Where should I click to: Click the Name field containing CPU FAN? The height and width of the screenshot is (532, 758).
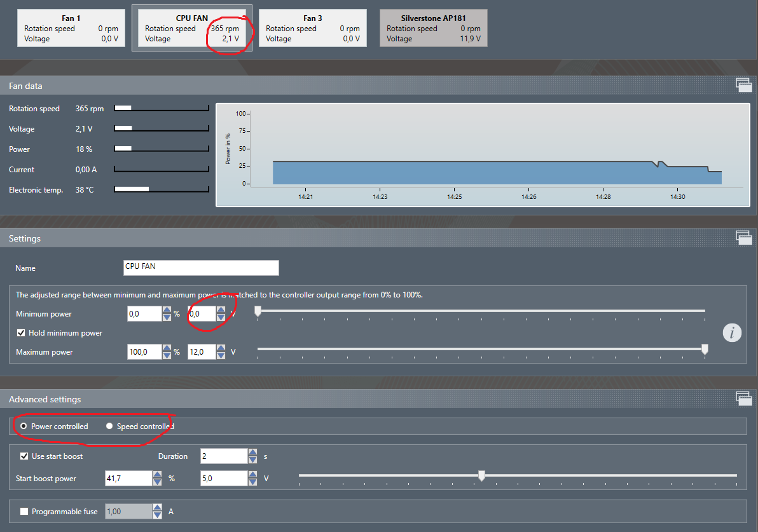click(201, 268)
